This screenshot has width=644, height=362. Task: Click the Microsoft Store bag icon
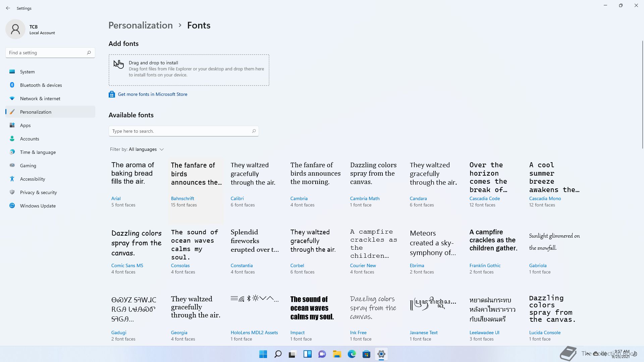pyautogui.click(x=112, y=94)
